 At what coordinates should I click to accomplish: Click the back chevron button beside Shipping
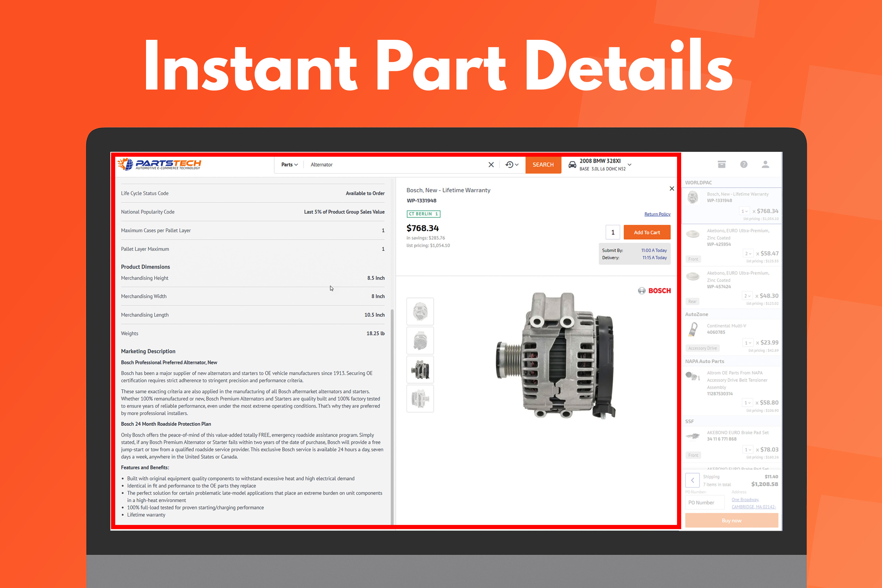point(692,480)
